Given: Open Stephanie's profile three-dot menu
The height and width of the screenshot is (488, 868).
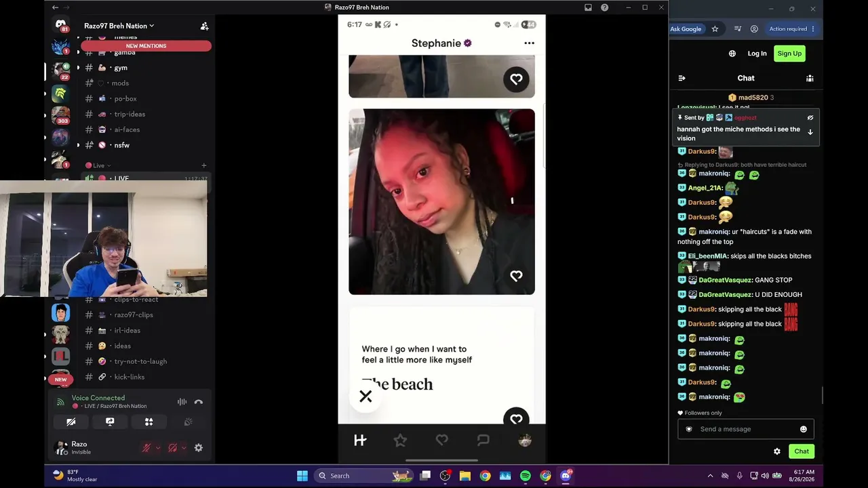Looking at the screenshot, I should click(x=529, y=43).
